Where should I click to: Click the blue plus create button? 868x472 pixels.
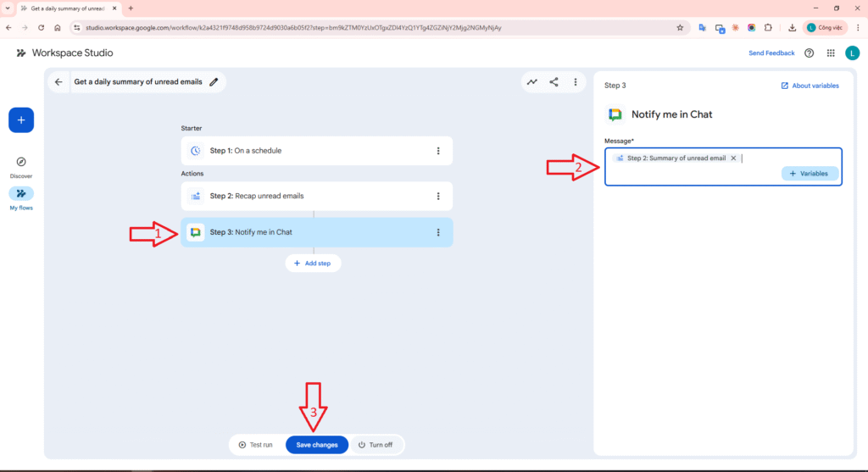[21, 120]
